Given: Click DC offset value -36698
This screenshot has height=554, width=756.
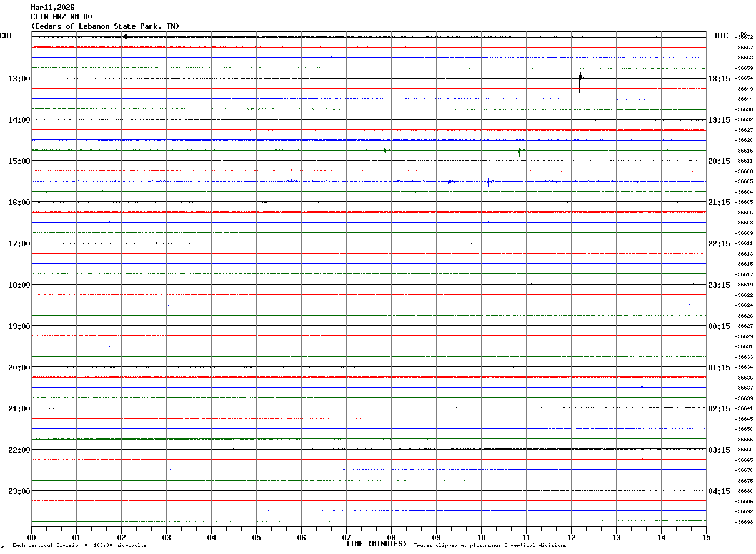Looking at the screenshot, I should (x=744, y=522).
